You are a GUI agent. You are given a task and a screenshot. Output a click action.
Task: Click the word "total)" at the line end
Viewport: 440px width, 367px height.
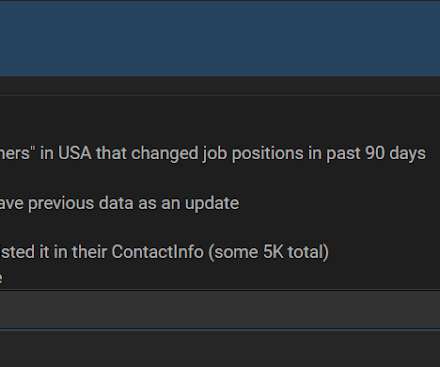(x=308, y=252)
